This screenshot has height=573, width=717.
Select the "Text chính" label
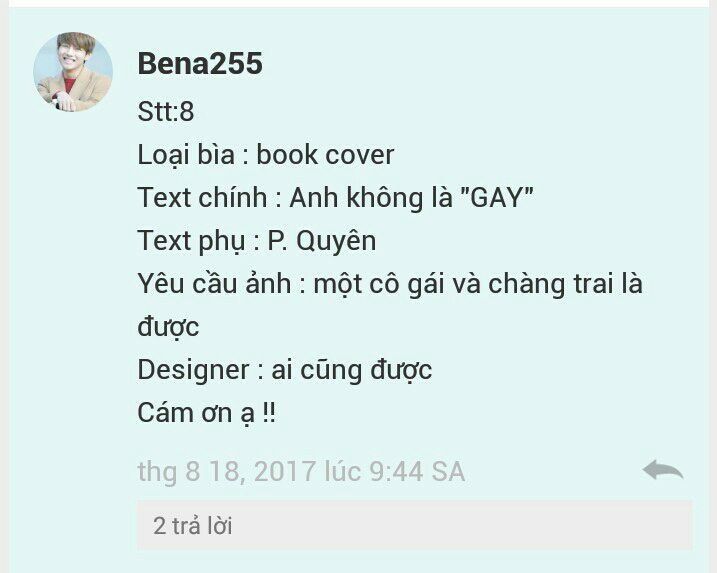click(x=203, y=198)
